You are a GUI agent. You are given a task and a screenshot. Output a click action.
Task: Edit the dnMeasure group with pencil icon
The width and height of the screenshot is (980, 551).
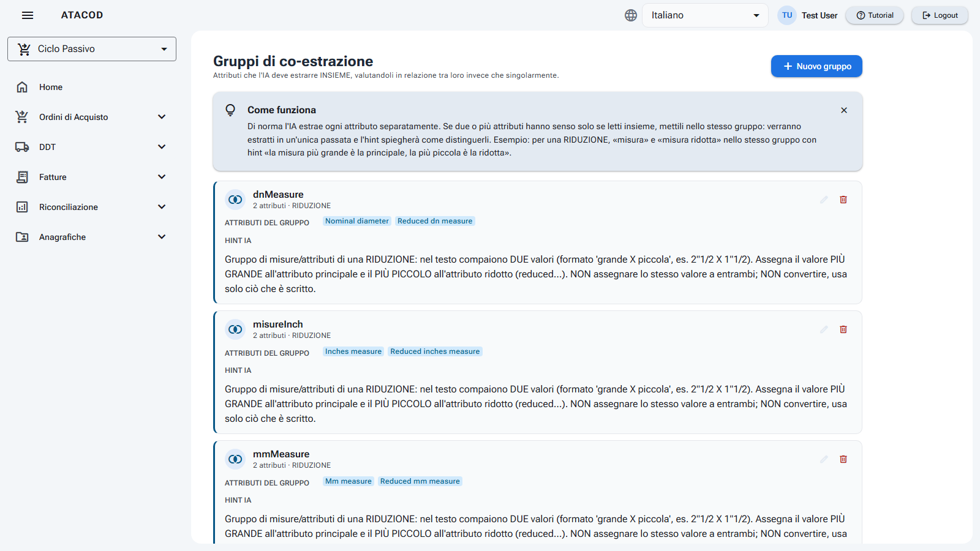[x=824, y=200]
